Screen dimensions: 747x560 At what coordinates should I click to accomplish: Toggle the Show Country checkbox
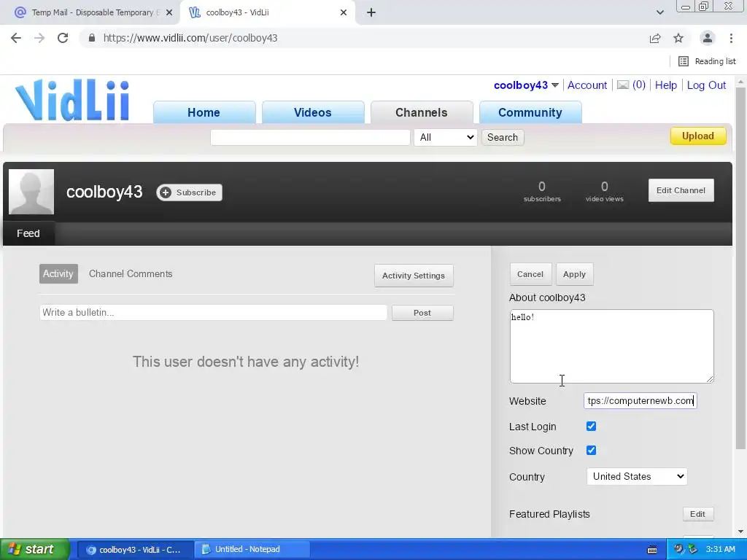coord(591,450)
